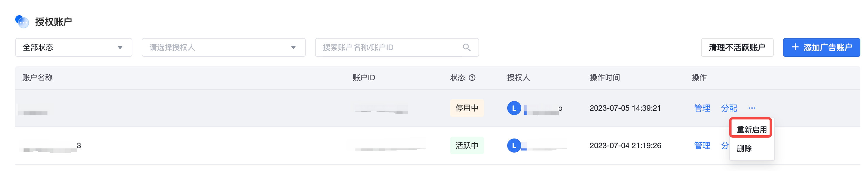Image resolution: width=868 pixels, height=171 pixels.
Task: Click 分配 link in the 停用中 row
Action: coord(729,108)
